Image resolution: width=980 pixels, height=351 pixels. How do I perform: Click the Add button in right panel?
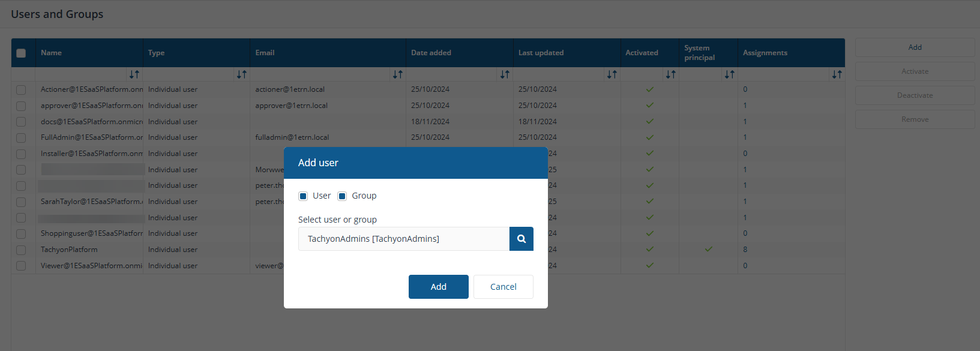point(915,47)
